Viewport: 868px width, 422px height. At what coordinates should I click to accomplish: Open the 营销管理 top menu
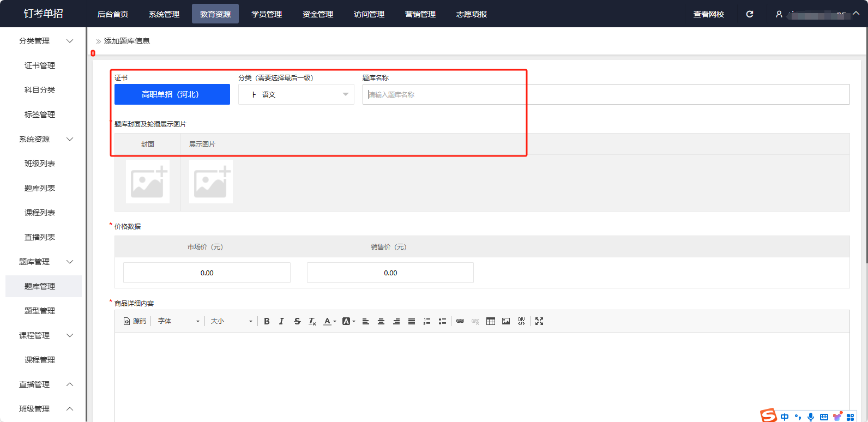420,14
